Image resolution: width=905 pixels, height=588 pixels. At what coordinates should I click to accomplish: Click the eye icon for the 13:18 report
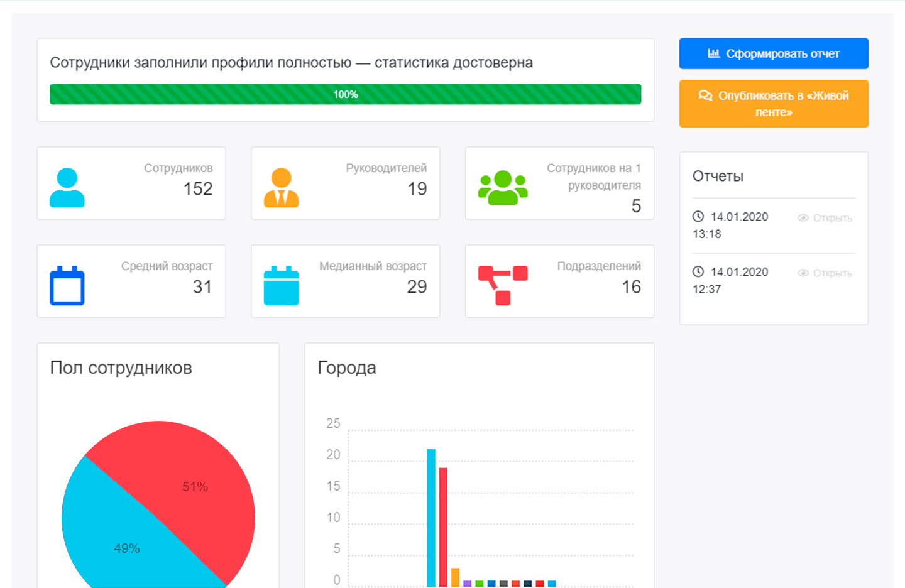coord(803,218)
